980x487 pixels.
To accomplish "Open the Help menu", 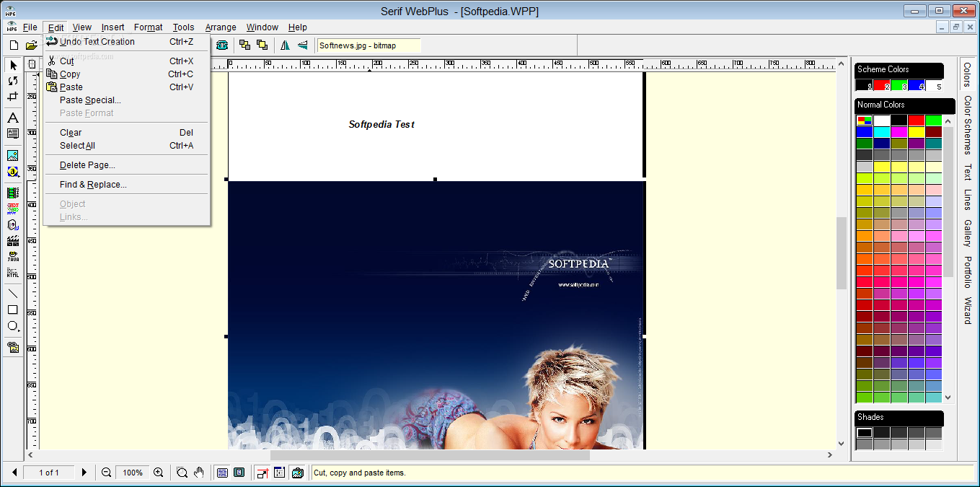I will [298, 27].
